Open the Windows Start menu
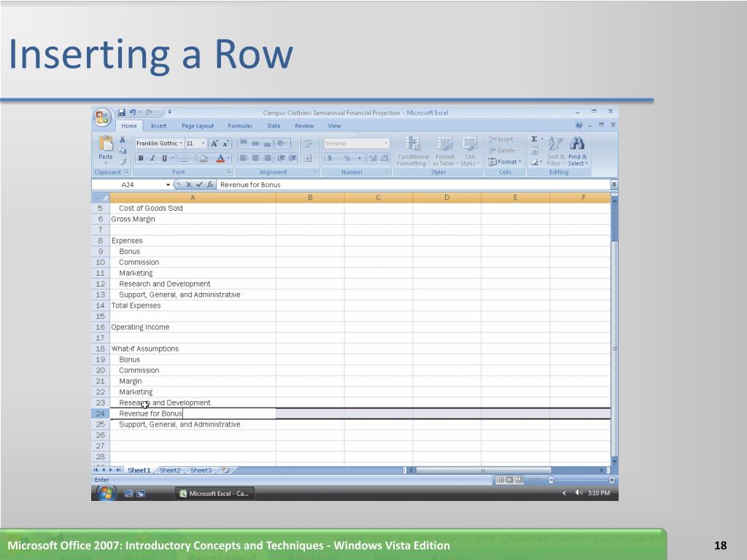This screenshot has height=560, width=747. pos(105,494)
